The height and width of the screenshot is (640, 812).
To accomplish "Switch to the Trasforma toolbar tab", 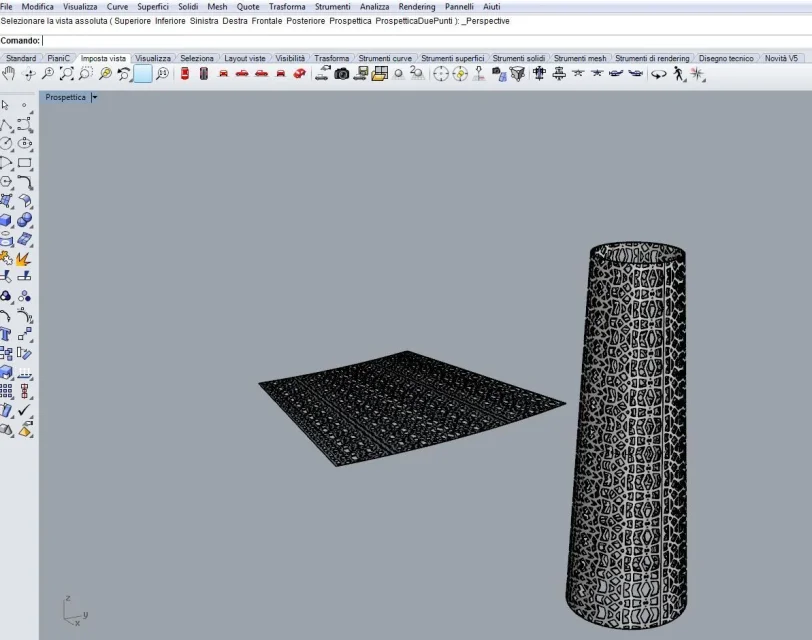I will (x=331, y=59).
